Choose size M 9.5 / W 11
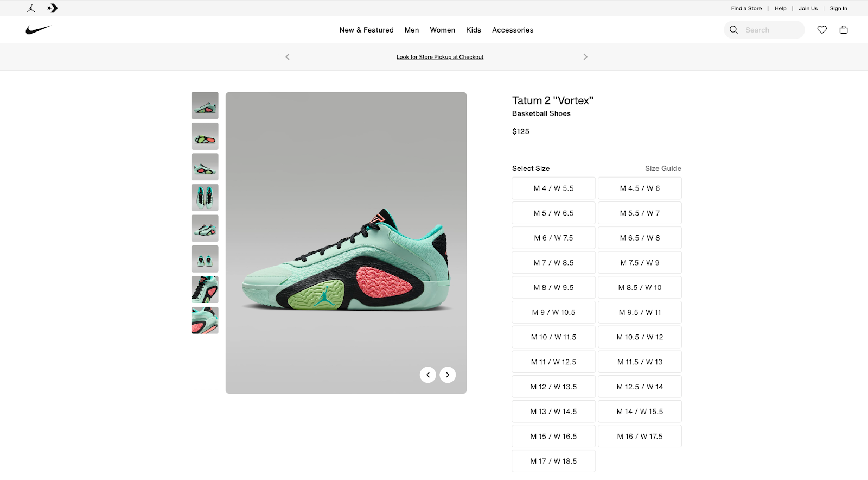 (x=640, y=312)
